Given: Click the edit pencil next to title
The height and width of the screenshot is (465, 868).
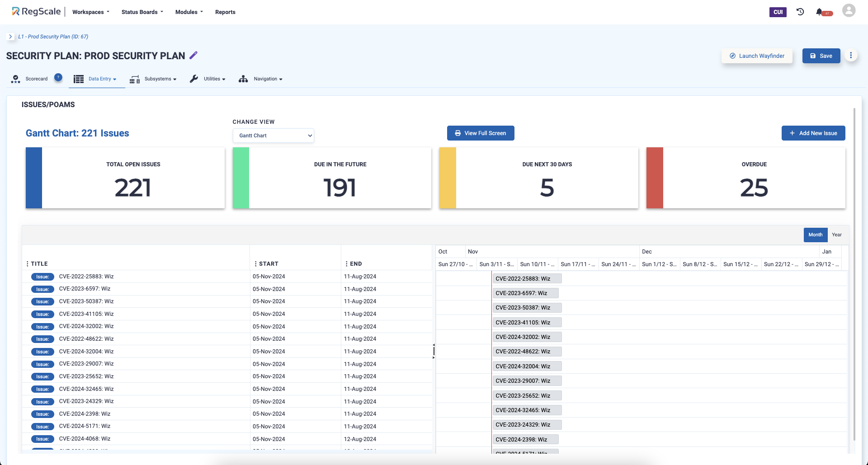Looking at the screenshot, I should point(193,55).
